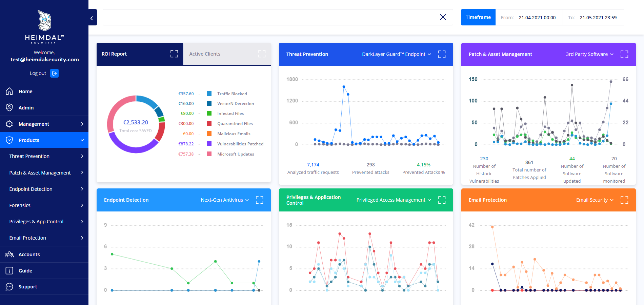This screenshot has height=305, width=644.
Task: Maximize the Endpoint Detection widget
Action: (260, 200)
